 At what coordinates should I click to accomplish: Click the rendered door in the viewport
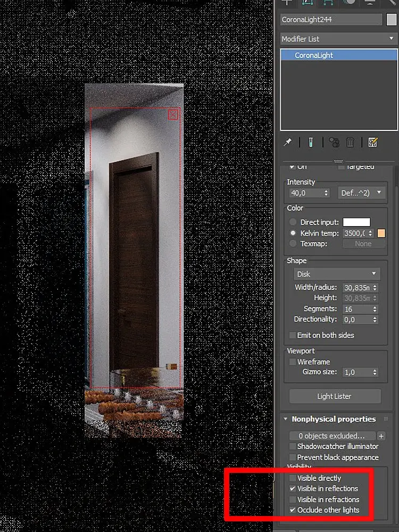tap(135, 261)
